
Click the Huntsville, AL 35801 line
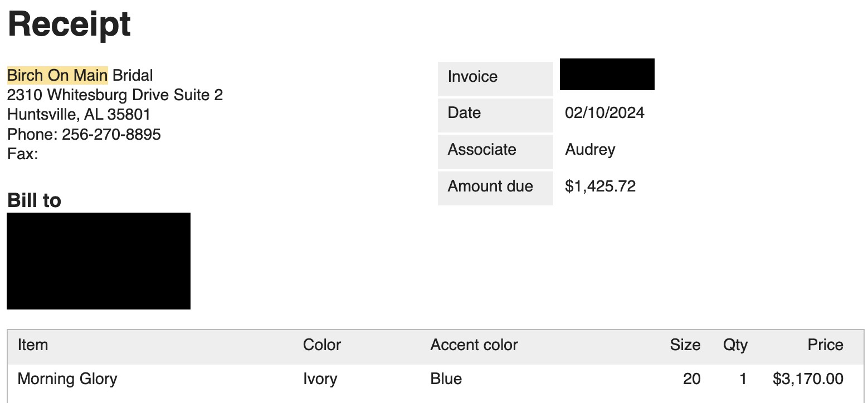pyautogui.click(x=79, y=115)
